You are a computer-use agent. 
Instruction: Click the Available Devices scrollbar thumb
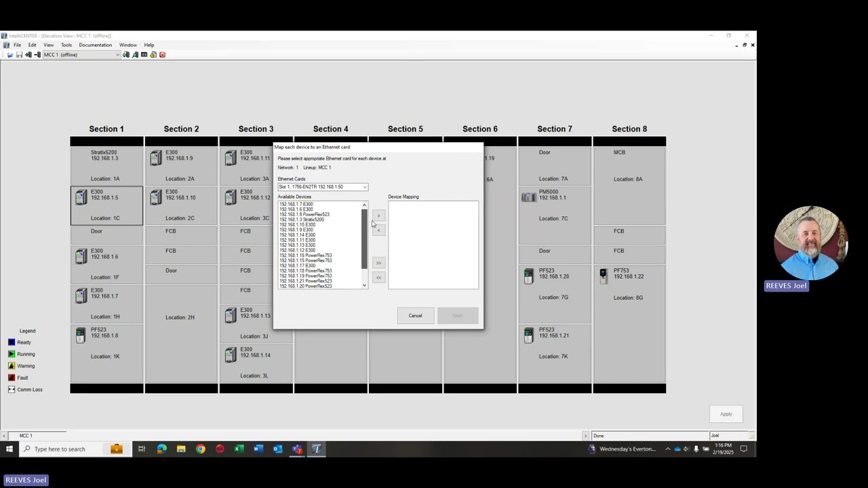[x=364, y=239]
